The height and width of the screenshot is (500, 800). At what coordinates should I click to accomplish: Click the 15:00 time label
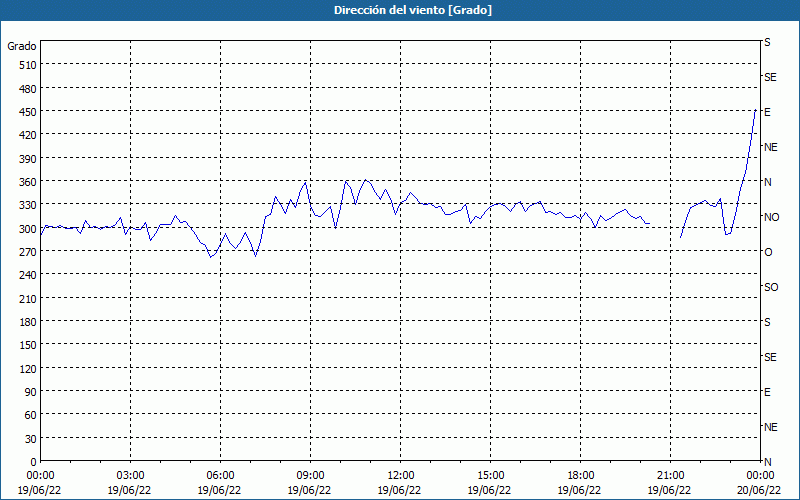pos(490,476)
